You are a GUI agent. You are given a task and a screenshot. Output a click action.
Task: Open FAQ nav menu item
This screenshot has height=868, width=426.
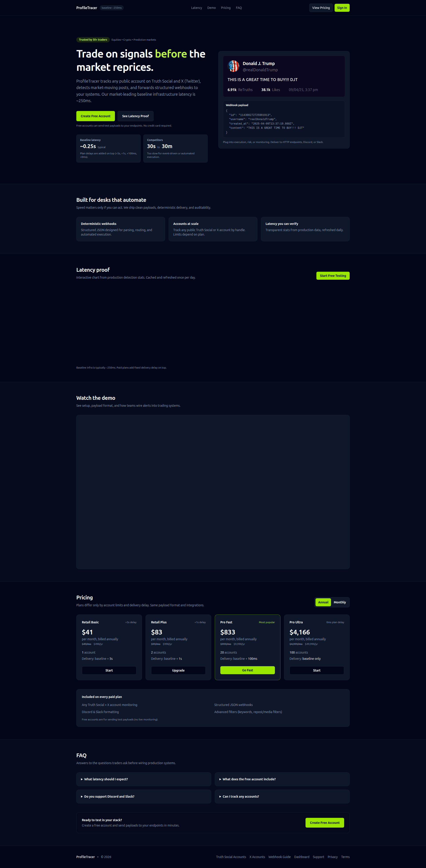coord(239,8)
